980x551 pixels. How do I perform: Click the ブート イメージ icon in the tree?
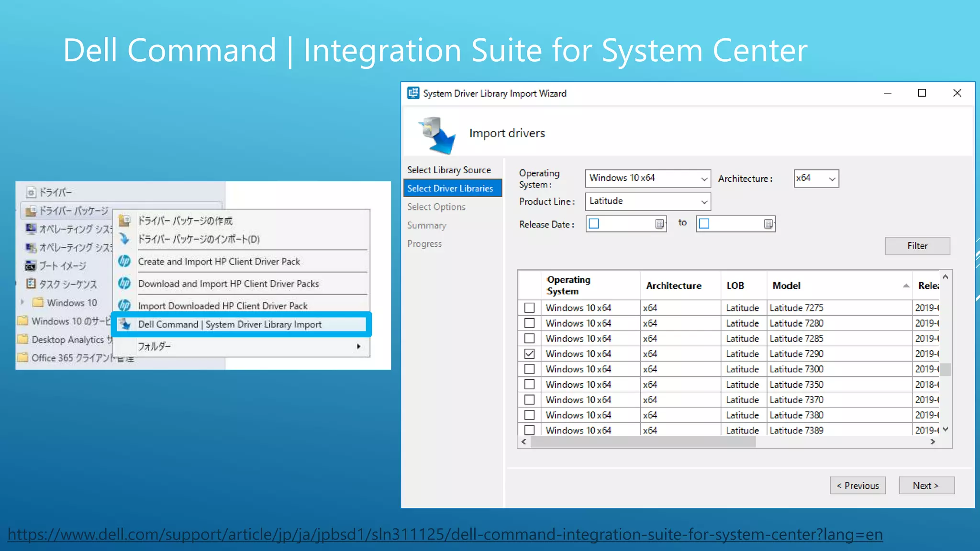point(31,265)
